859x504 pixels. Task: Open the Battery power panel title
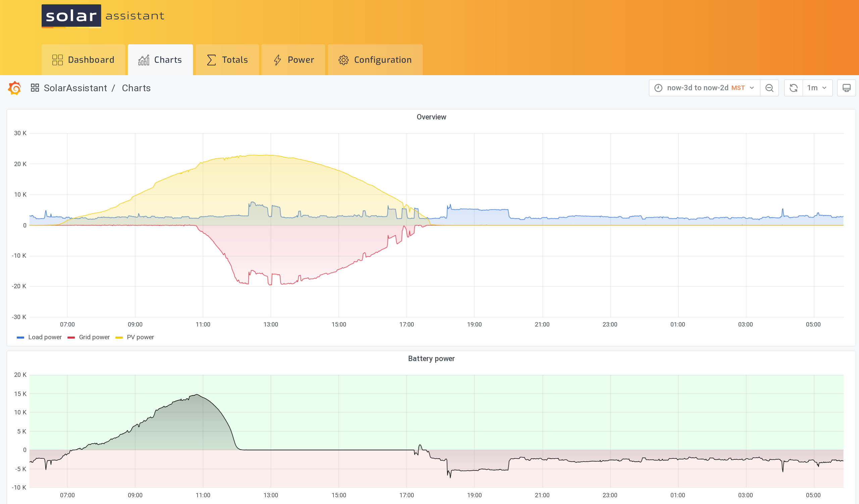pyautogui.click(x=431, y=358)
